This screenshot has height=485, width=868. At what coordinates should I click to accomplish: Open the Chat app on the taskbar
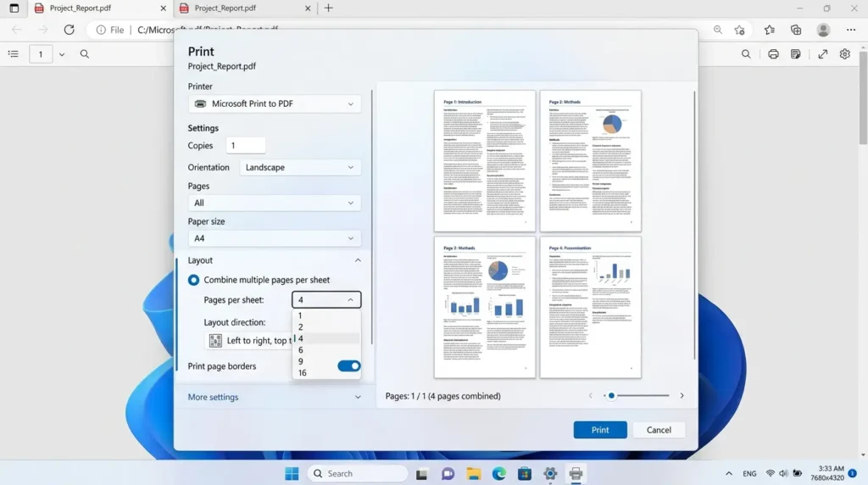[448, 474]
